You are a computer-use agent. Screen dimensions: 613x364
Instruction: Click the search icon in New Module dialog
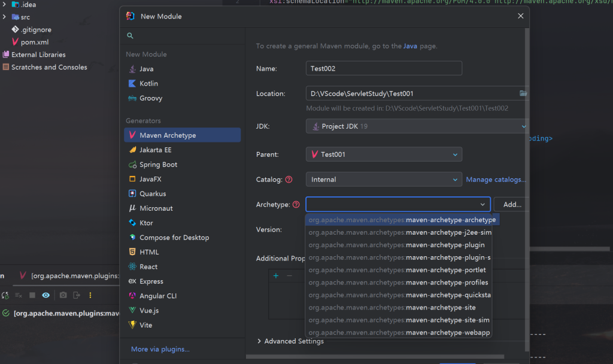pos(130,36)
